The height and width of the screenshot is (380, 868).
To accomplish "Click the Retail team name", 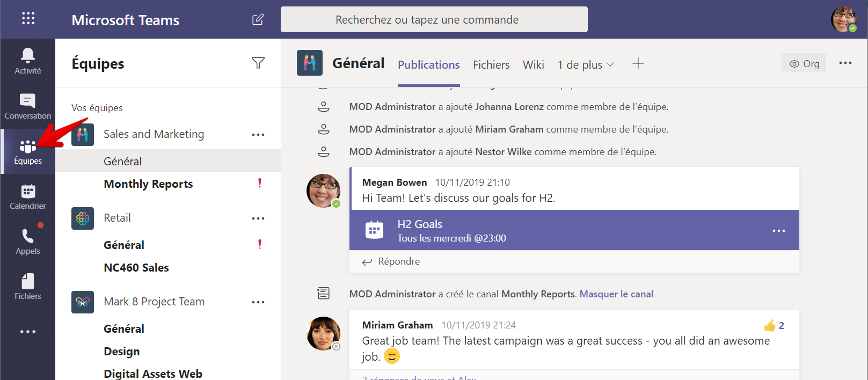I will click(x=117, y=218).
